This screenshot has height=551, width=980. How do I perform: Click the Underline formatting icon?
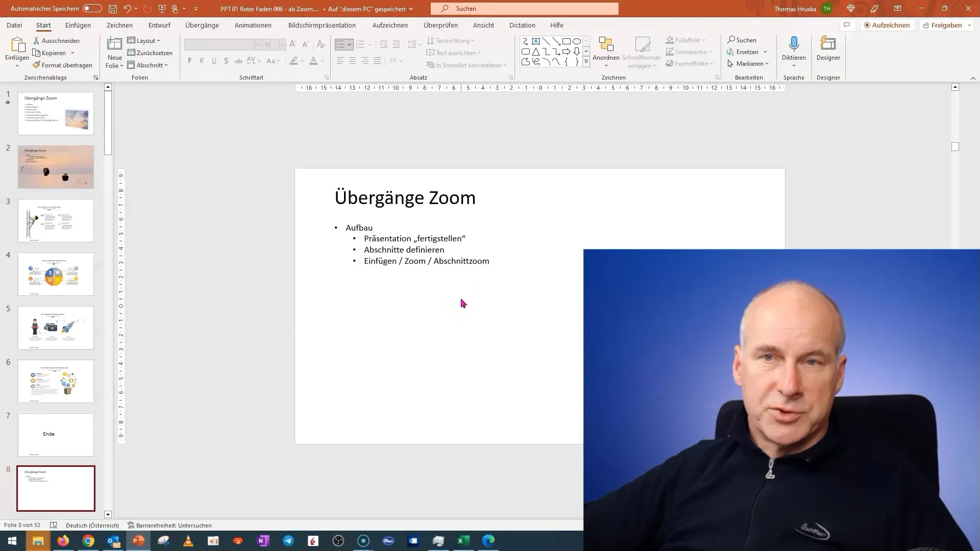pos(214,61)
